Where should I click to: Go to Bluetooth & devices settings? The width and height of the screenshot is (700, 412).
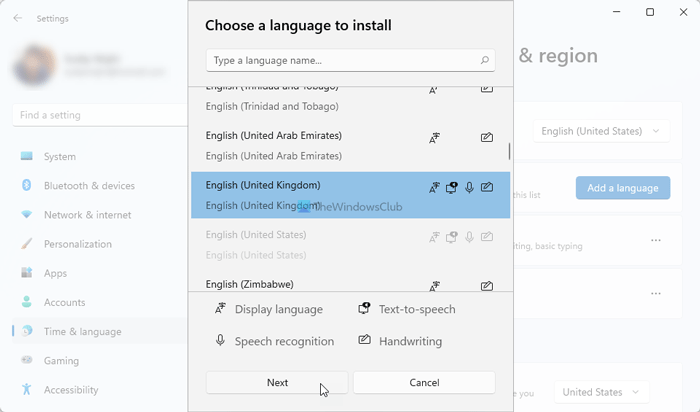(89, 186)
